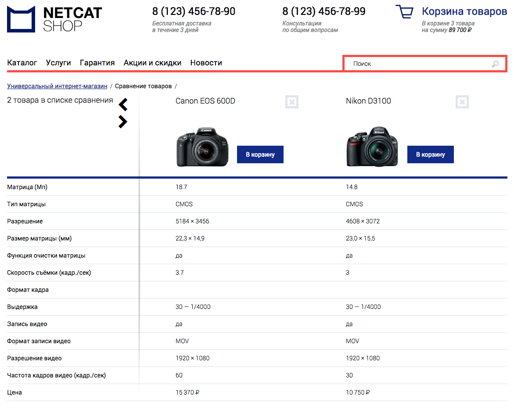The width and height of the screenshot is (514, 420).
Task: Remove Canon EOS 600D from comparison
Action: [292, 102]
